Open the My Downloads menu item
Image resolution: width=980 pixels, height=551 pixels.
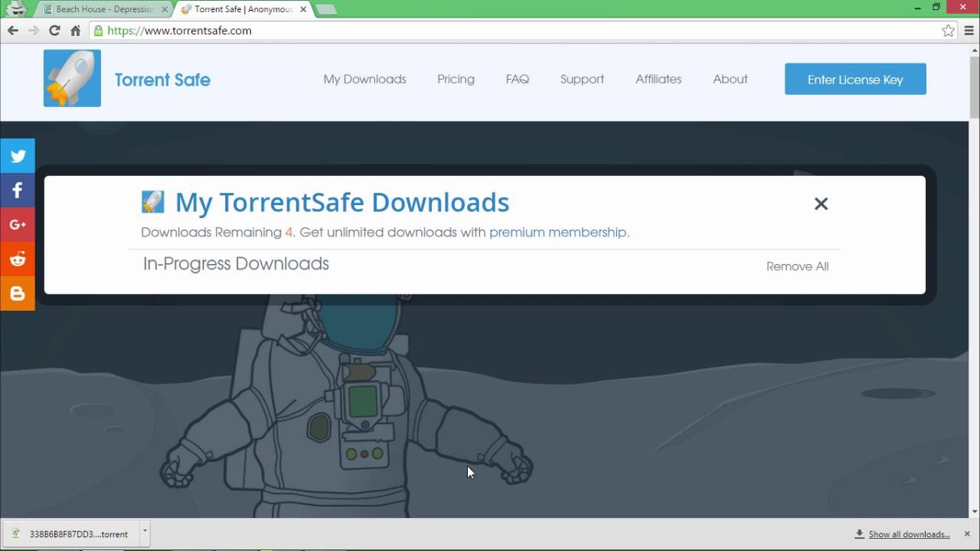[x=364, y=79]
